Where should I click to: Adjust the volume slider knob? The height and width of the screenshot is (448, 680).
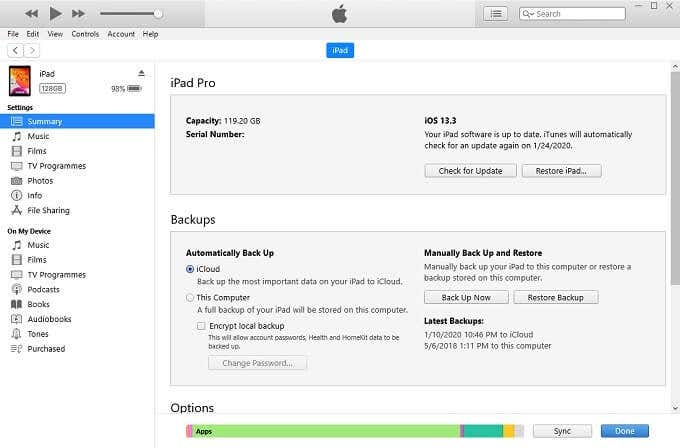point(158,13)
